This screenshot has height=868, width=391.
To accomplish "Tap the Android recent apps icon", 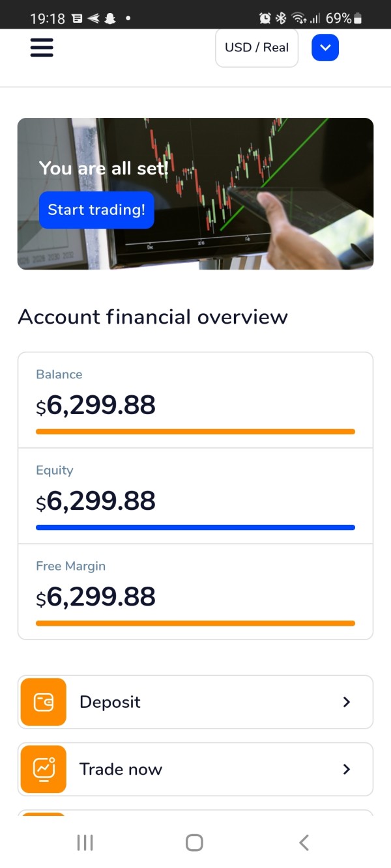I will click(85, 843).
